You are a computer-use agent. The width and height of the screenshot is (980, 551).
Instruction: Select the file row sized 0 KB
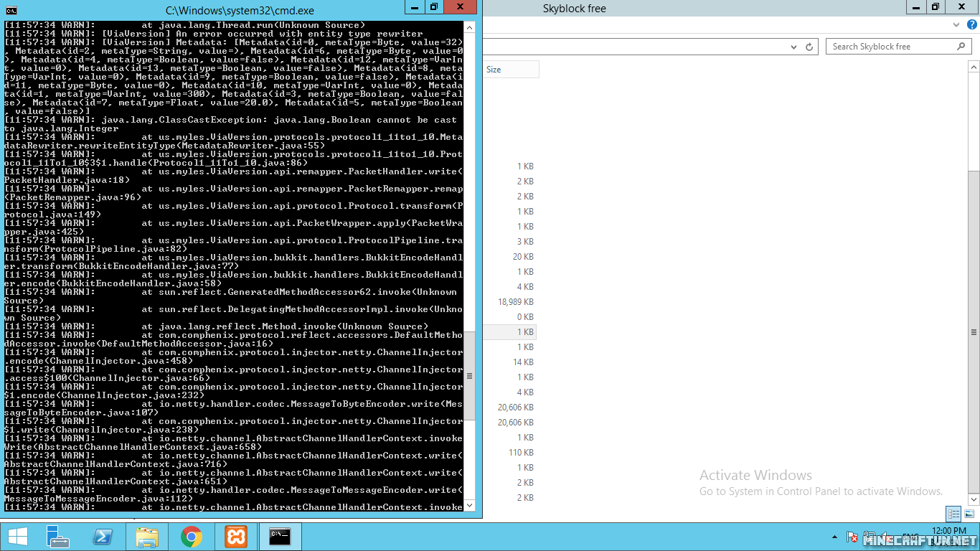coord(509,317)
